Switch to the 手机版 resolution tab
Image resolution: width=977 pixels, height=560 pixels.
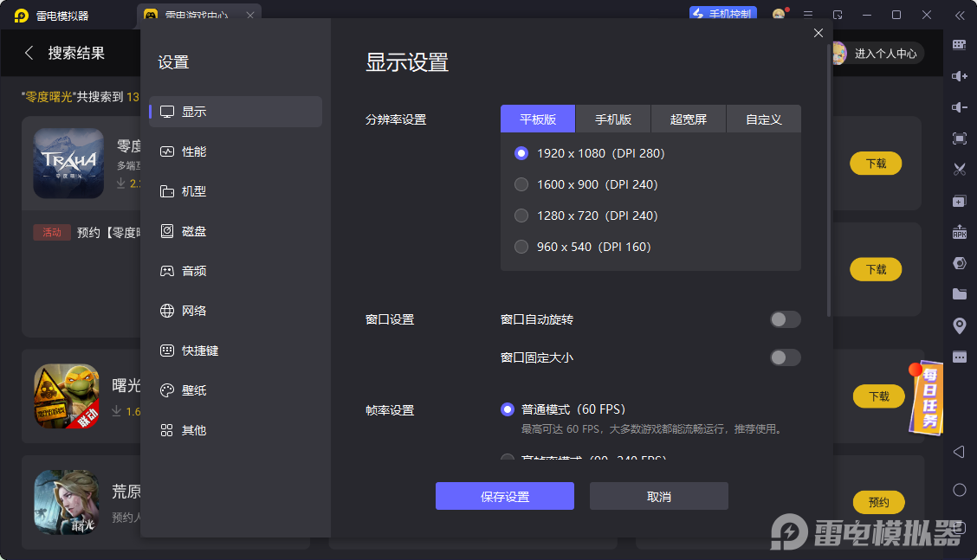pos(612,119)
